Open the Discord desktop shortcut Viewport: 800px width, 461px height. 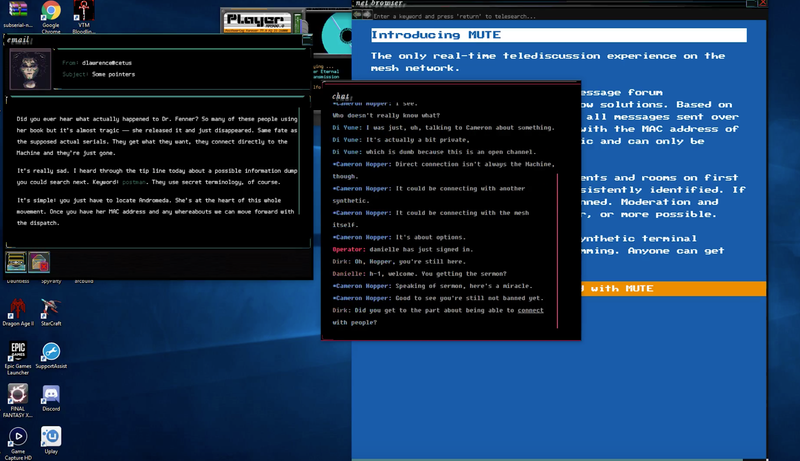point(51,398)
